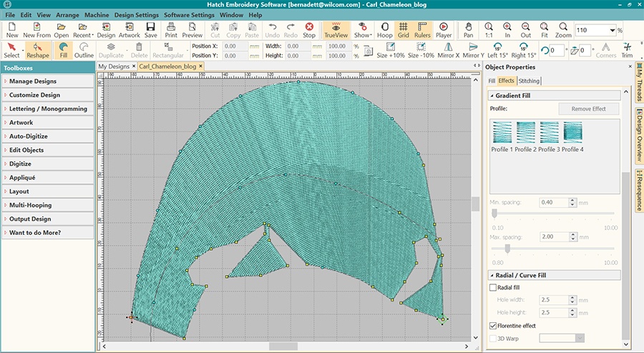Open the Design Settings menu
This screenshot has width=644, height=353.
136,15
